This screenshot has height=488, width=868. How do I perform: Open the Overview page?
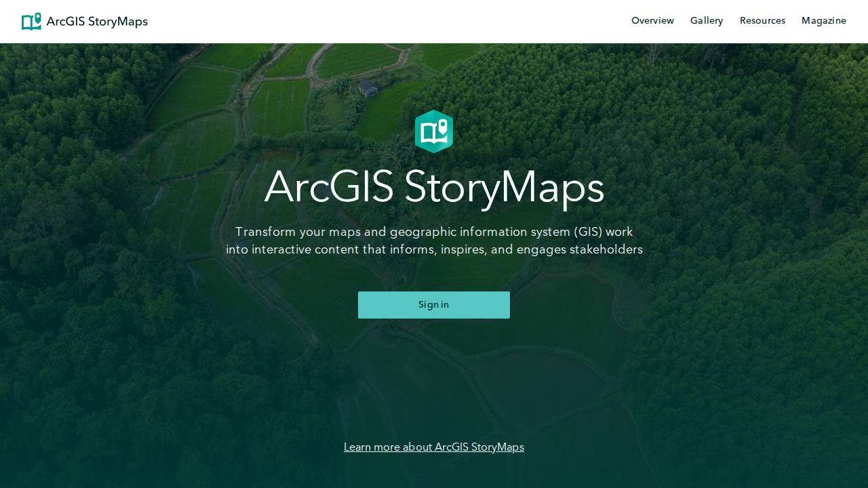(652, 21)
